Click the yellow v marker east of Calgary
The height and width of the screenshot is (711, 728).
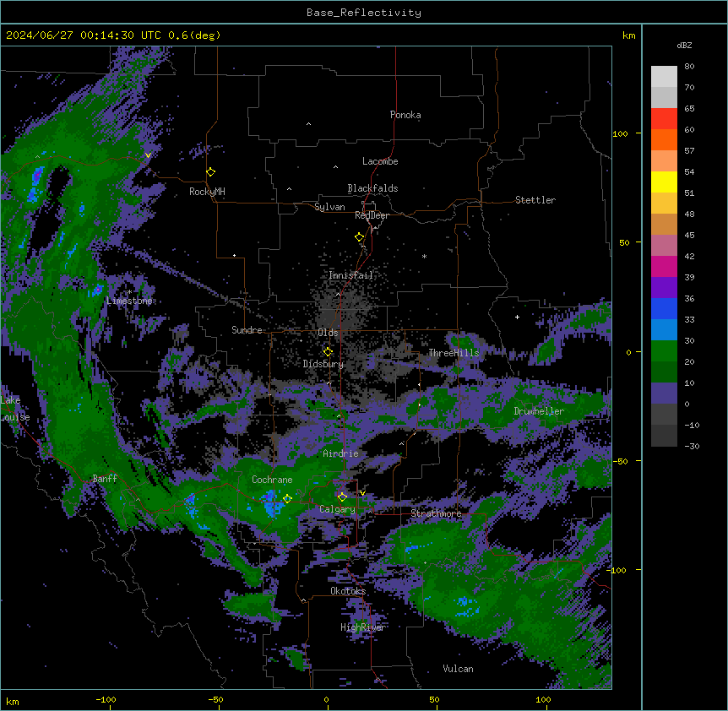[362, 493]
